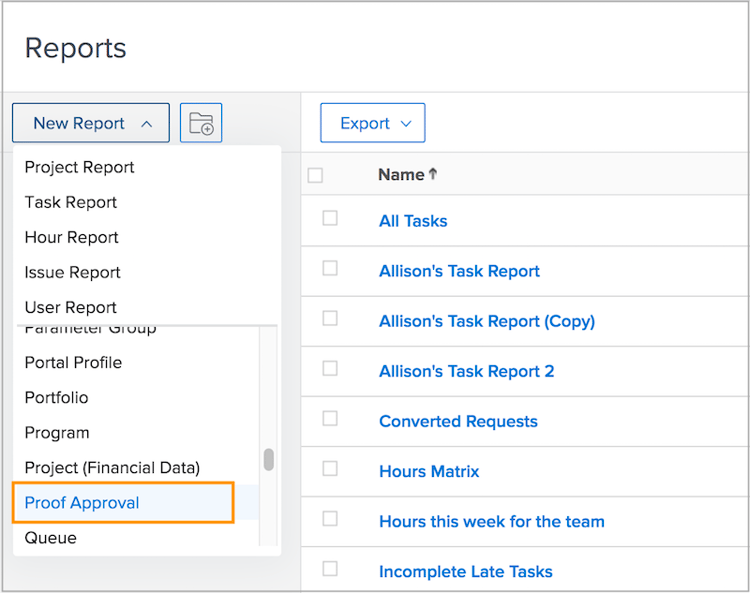Collapse the New Report dropdown
Viewport: 750px width, 593px height.
coord(91,124)
